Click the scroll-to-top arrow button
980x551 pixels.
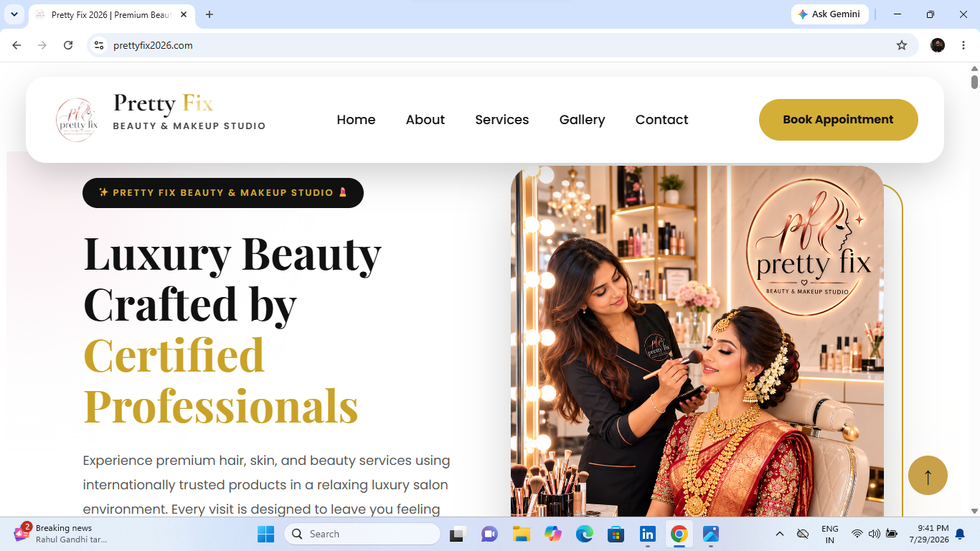928,475
